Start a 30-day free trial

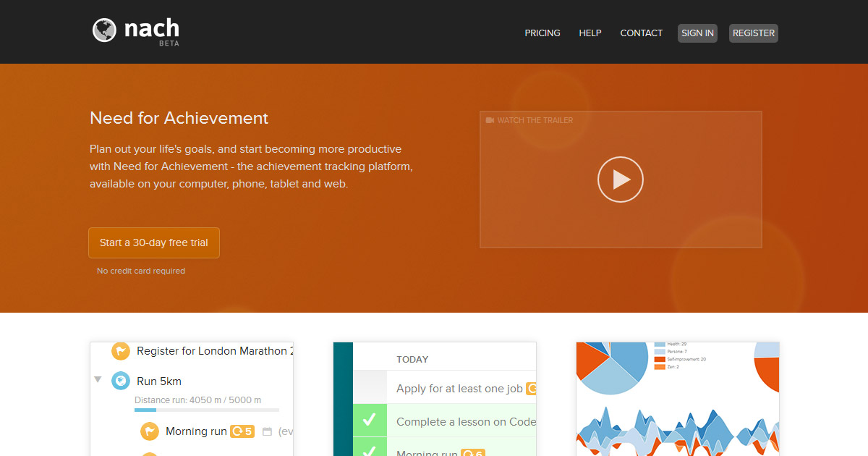pyautogui.click(x=153, y=243)
